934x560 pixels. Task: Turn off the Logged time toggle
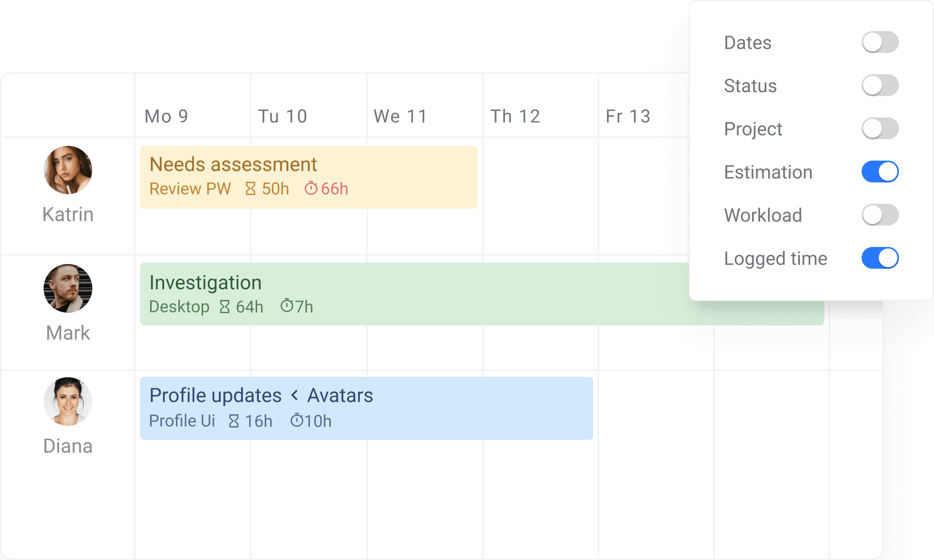pos(880,258)
